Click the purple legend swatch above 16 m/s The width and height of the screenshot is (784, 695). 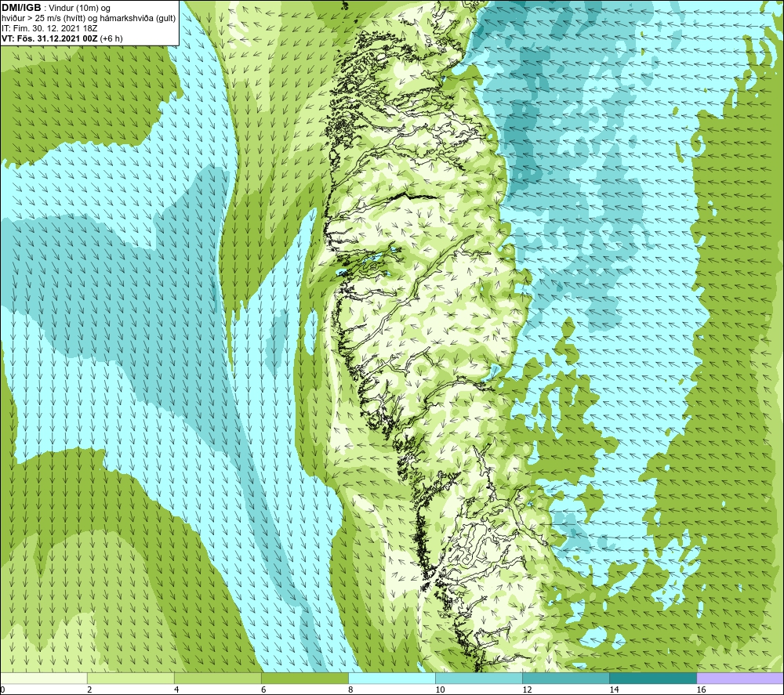click(x=740, y=678)
